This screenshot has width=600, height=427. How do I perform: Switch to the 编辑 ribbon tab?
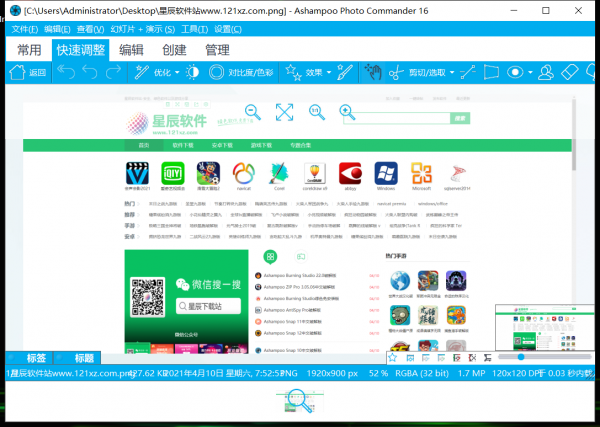point(131,50)
